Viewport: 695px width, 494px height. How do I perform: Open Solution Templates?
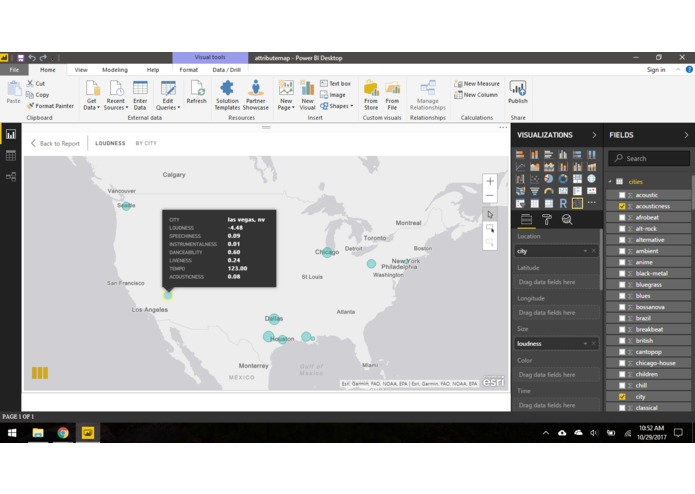point(227,95)
